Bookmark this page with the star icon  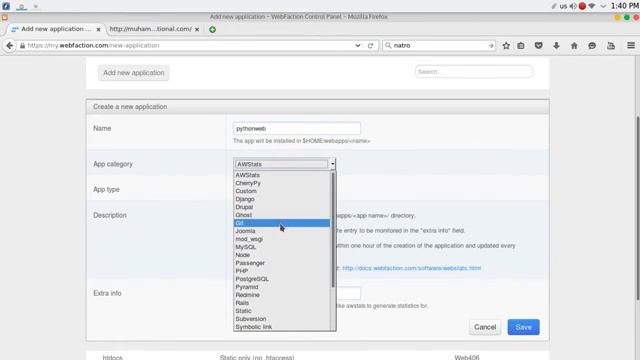506,46
